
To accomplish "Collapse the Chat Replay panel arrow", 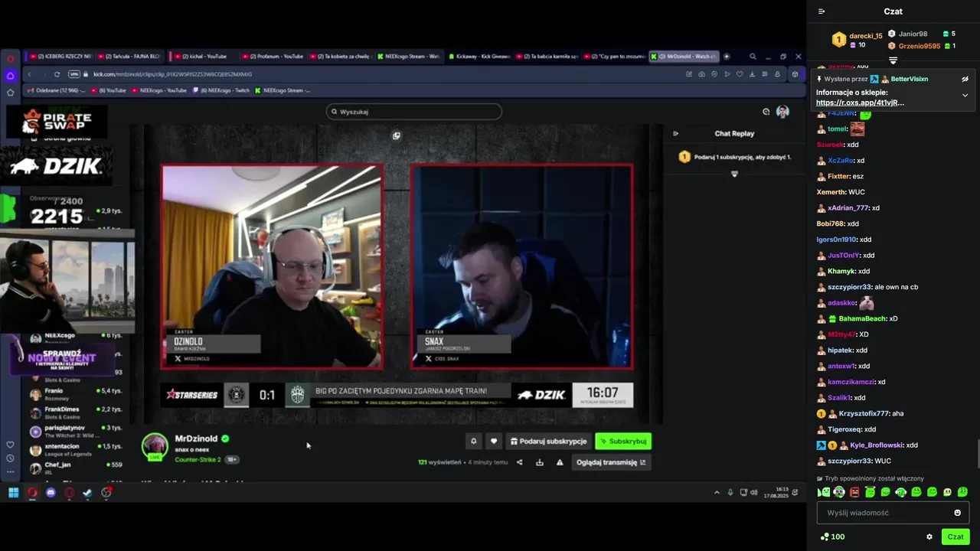I will (675, 133).
